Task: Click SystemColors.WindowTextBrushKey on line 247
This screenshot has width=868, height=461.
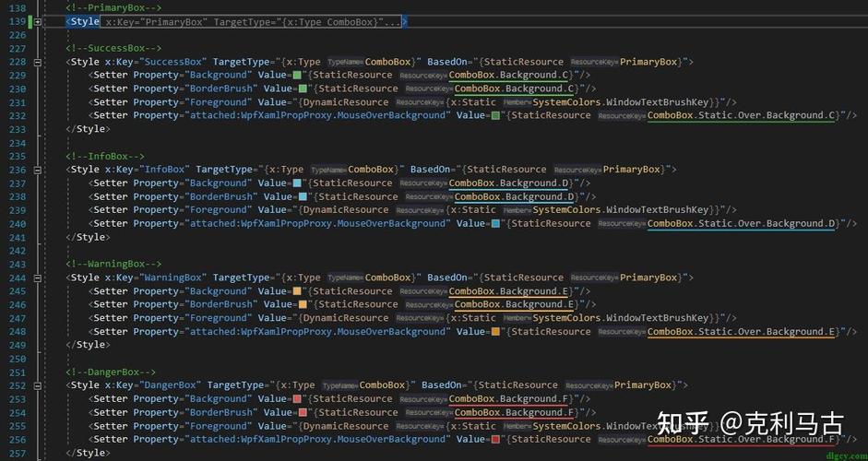Action: pyautogui.click(x=621, y=318)
